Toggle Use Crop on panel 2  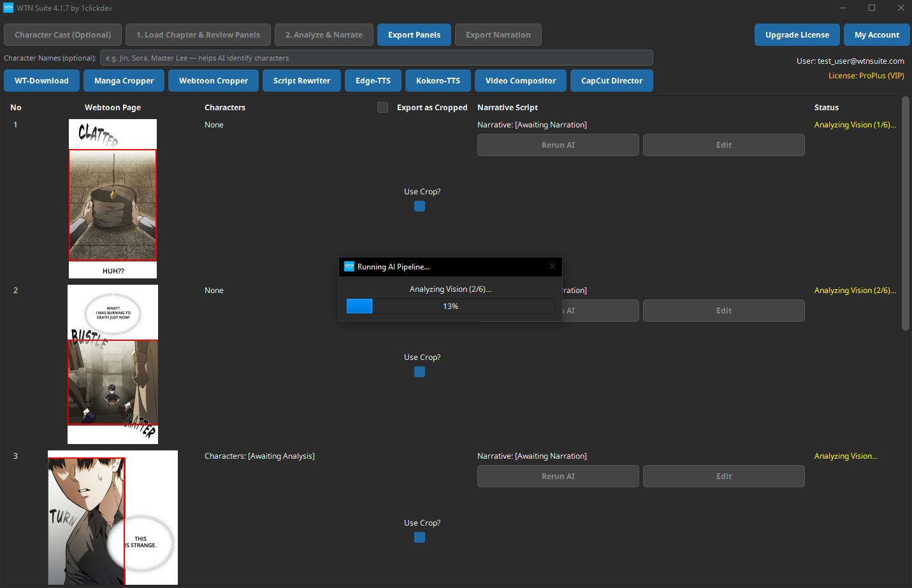(419, 371)
